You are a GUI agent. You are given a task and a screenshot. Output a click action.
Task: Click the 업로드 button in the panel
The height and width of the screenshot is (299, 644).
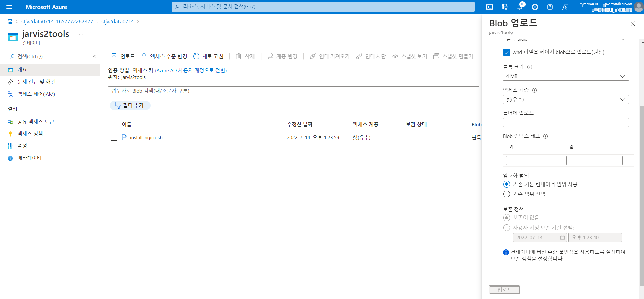(x=504, y=290)
